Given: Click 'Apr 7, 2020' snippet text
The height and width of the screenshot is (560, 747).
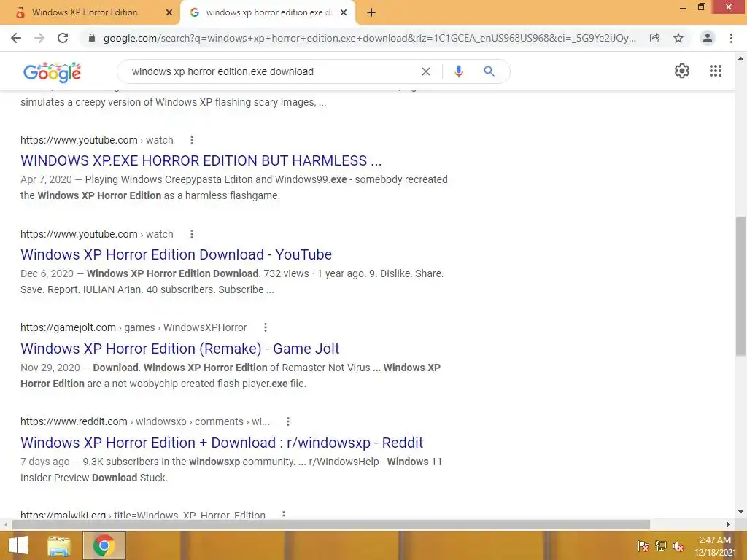Looking at the screenshot, I should (x=46, y=179).
